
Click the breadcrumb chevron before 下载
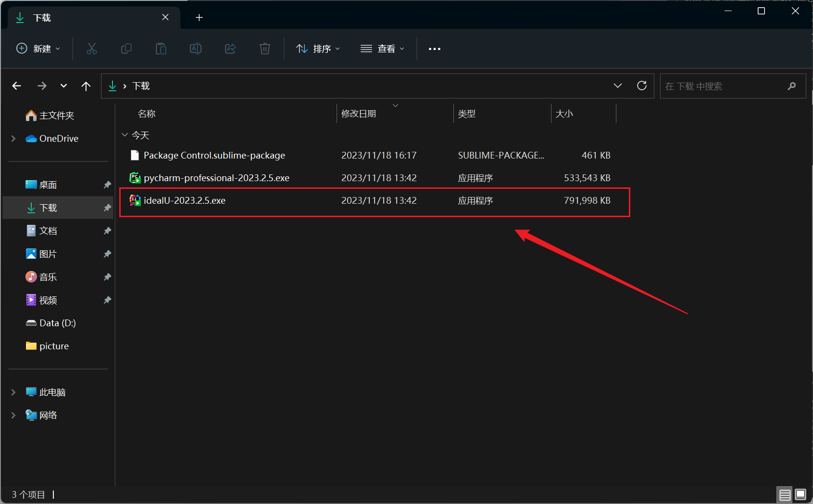point(125,86)
